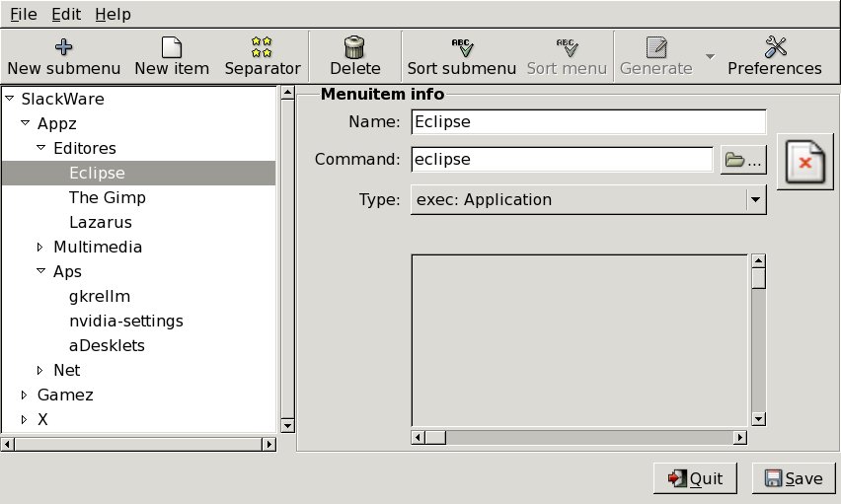Click the Generate icon
841x504 pixels.
[656, 47]
